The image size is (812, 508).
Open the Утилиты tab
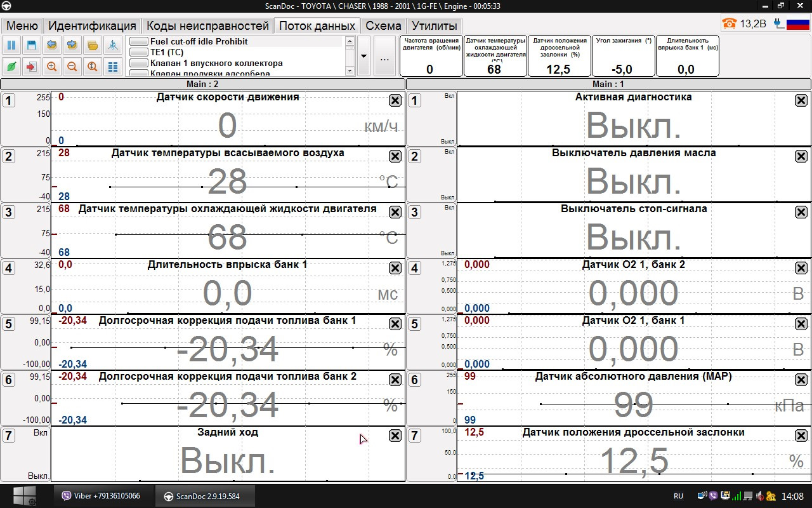point(434,26)
